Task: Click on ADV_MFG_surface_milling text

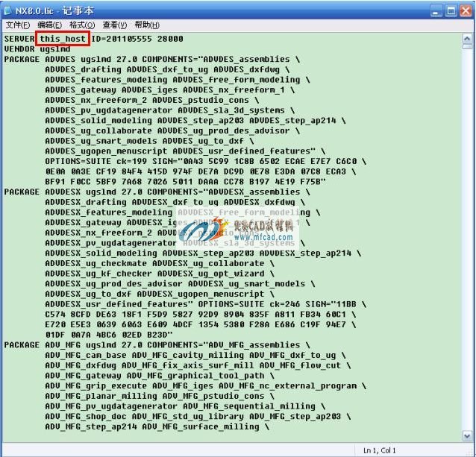Action: [x=201, y=427]
